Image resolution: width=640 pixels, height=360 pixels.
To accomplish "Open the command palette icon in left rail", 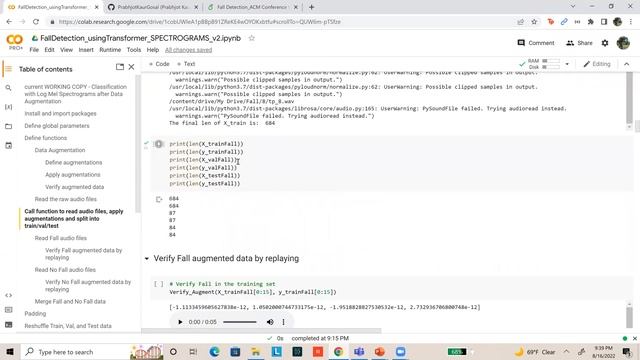I will pyautogui.click(x=8, y=310).
